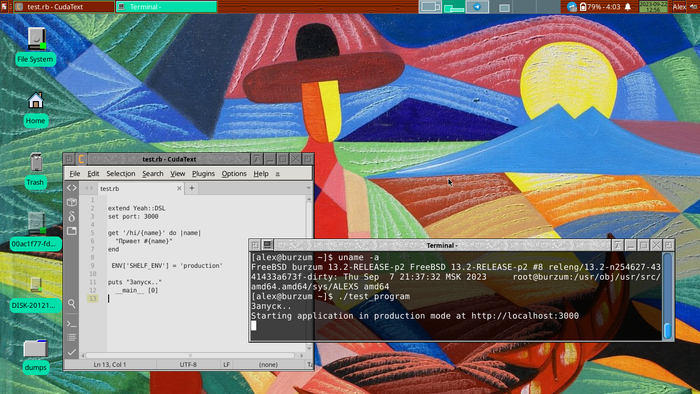Open the Find magnifier icon in sidebar
Viewport: 700px width, 394px height.
pyautogui.click(x=71, y=304)
